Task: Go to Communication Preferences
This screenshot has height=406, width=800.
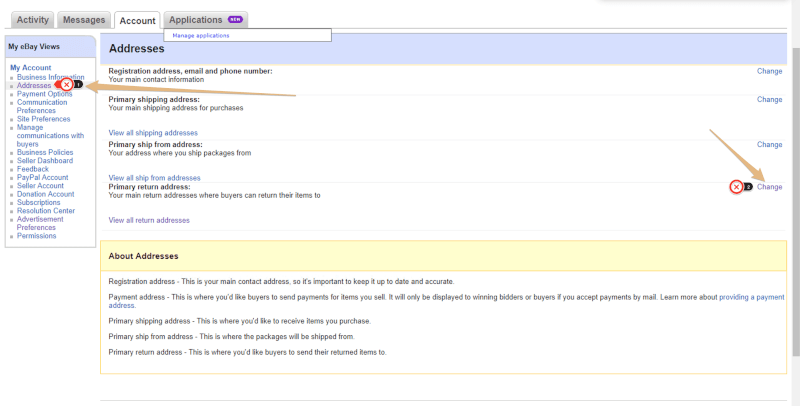Action: click(42, 106)
